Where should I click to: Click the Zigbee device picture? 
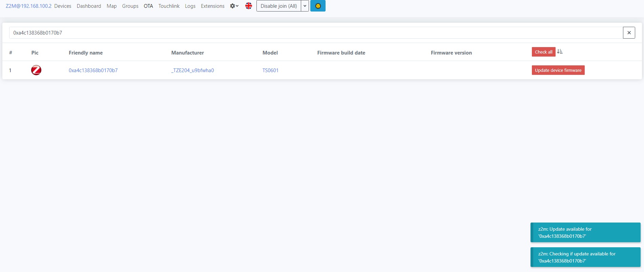[x=36, y=70]
